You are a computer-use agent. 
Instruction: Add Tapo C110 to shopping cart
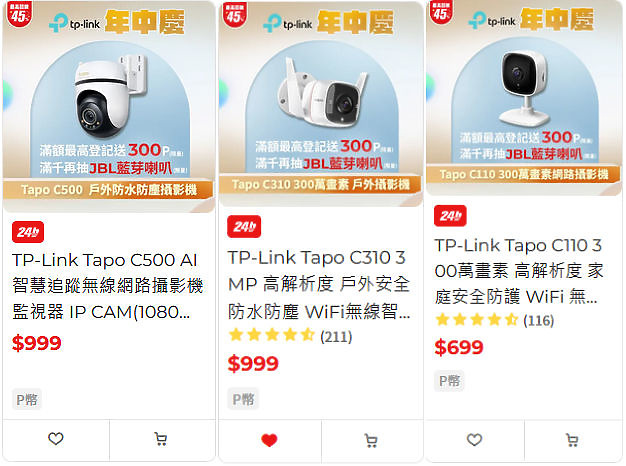573,440
